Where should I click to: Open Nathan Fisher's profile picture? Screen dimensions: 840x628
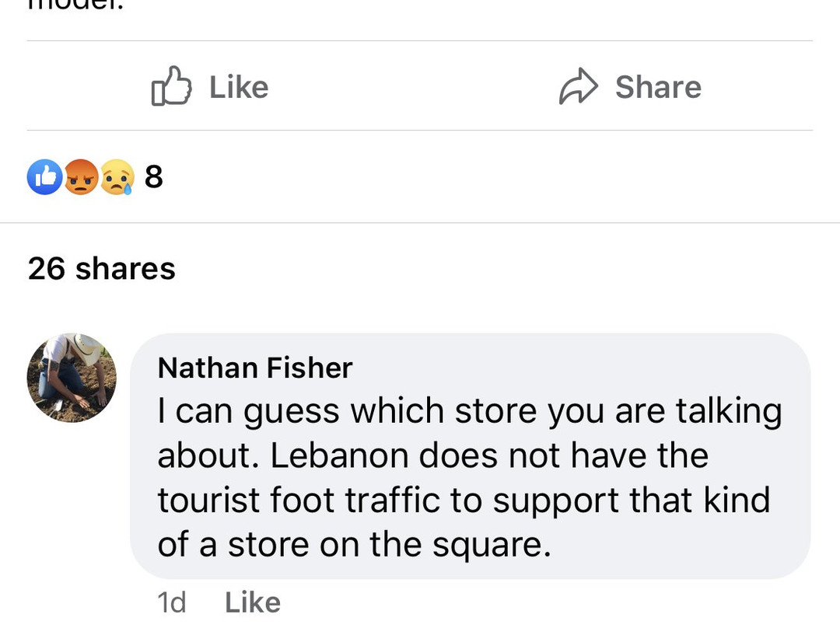click(x=72, y=378)
